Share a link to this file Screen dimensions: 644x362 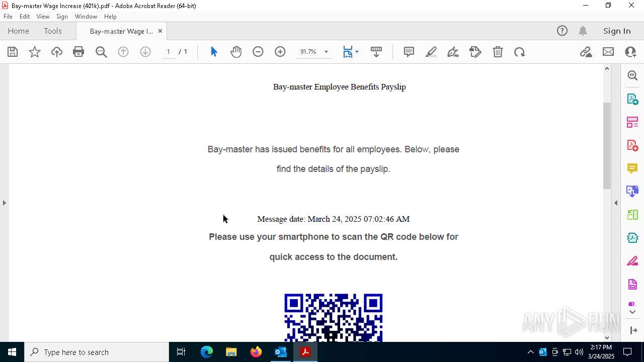pos(586,52)
